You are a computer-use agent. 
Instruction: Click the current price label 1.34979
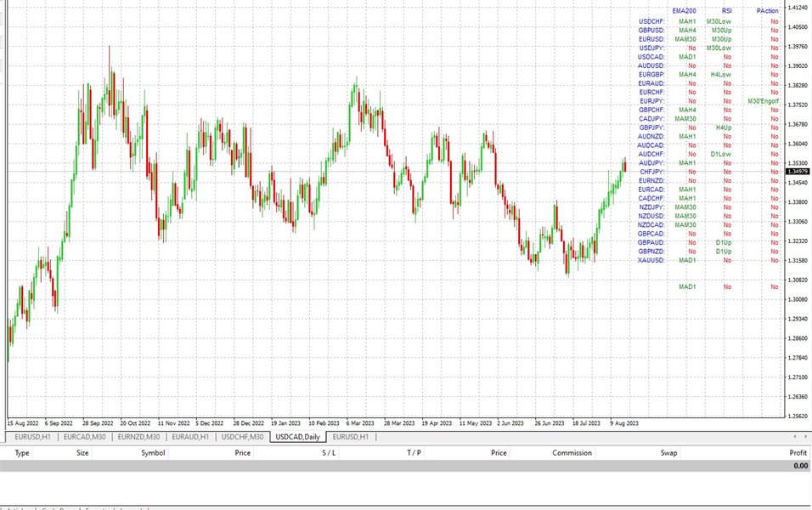tap(797, 172)
